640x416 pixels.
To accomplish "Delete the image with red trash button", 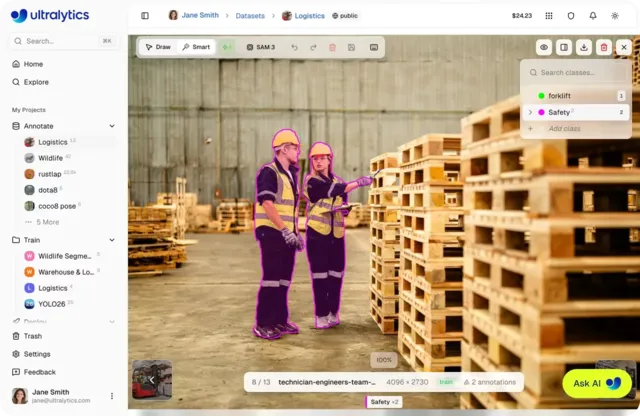I will pos(604,47).
